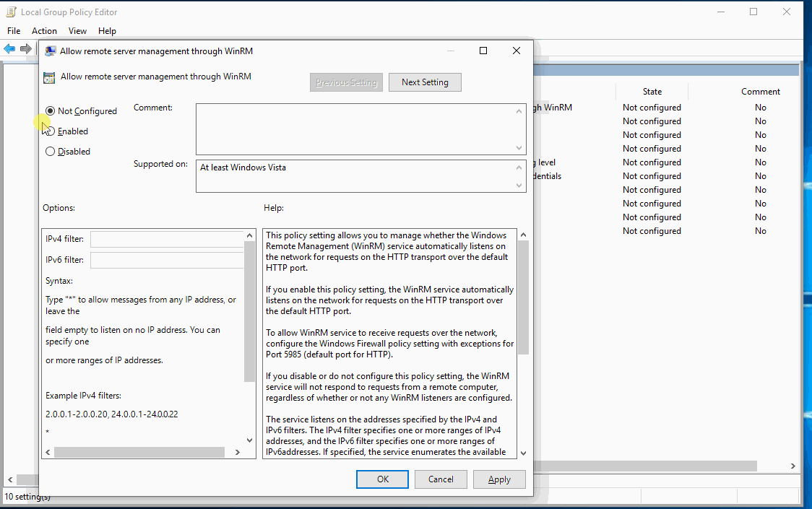Select the Disabled radio button
812x509 pixels.
[x=49, y=151]
